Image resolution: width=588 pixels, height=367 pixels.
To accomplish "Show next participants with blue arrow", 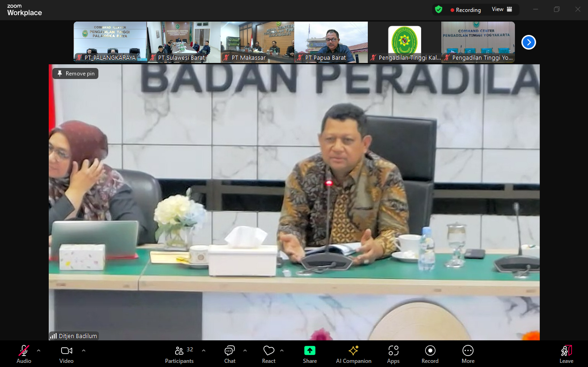I will [528, 42].
